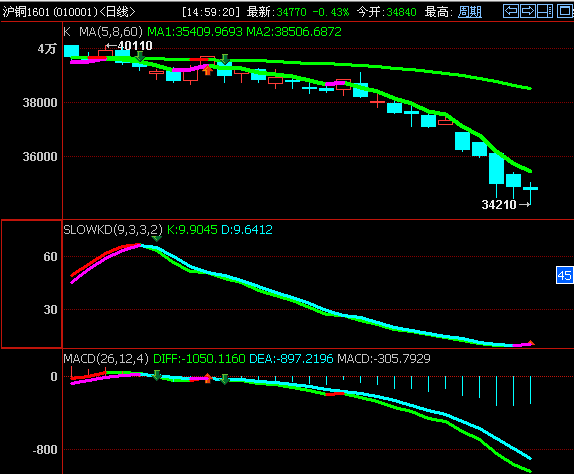Image resolution: width=574 pixels, height=474 pixels.
Task: Select the SLOWKD(9,3,3,2) indicator label
Action: point(113,229)
